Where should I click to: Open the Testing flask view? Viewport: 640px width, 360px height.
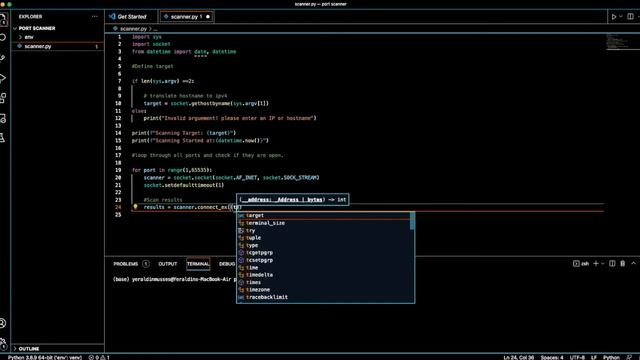tap(3, 138)
